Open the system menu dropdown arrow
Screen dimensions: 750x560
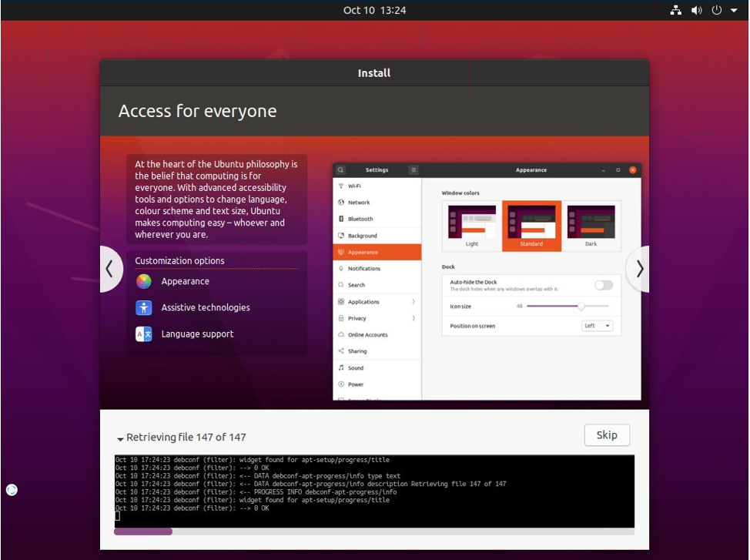[734, 10]
